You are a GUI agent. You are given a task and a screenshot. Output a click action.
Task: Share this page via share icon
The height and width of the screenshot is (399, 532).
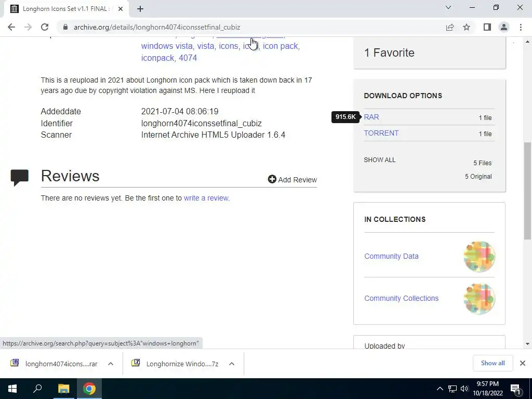click(x=450, y=27)
